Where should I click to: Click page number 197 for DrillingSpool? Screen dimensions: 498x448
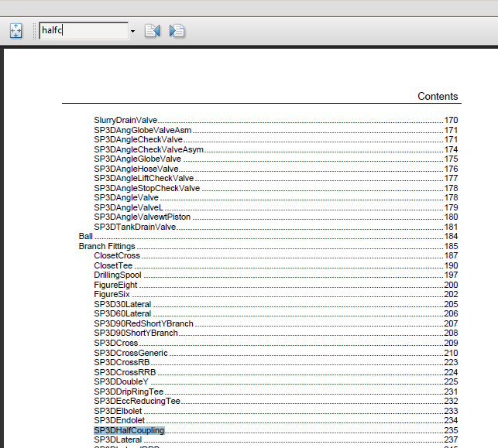[451, 275]
